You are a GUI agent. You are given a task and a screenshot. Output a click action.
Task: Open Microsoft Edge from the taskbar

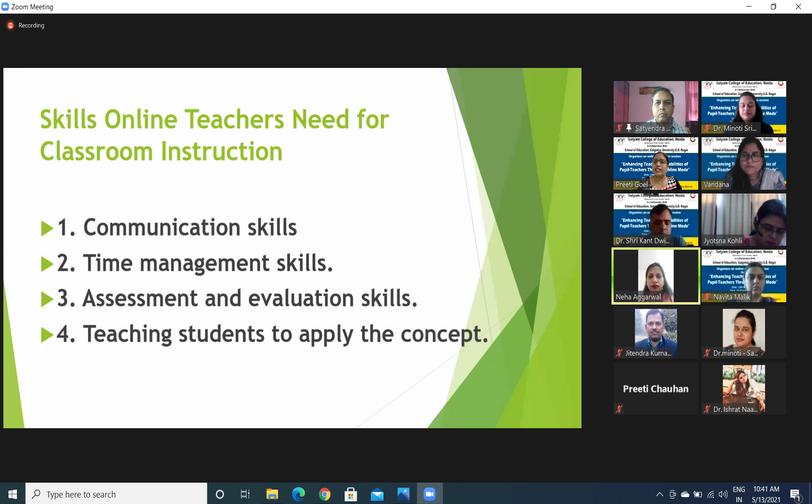298,494
